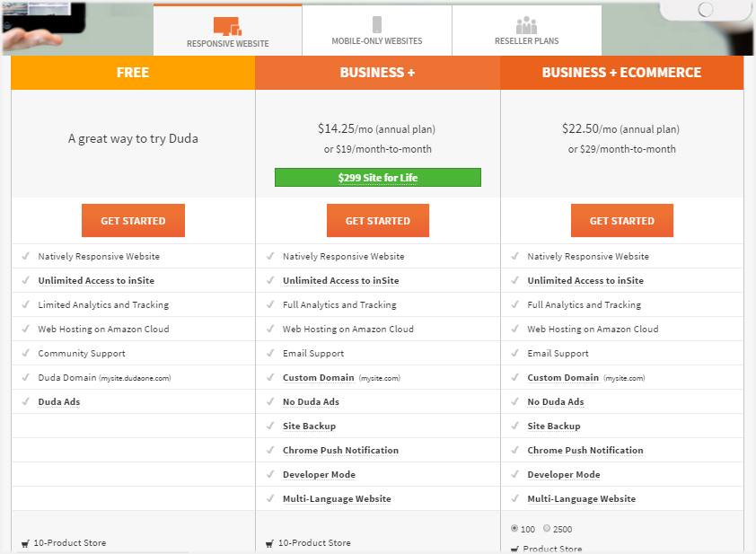Click '10-Product Store' in the Free plan
Viewport: 756px width, 554px height.
pyautogui.click(x=70, y=543)
